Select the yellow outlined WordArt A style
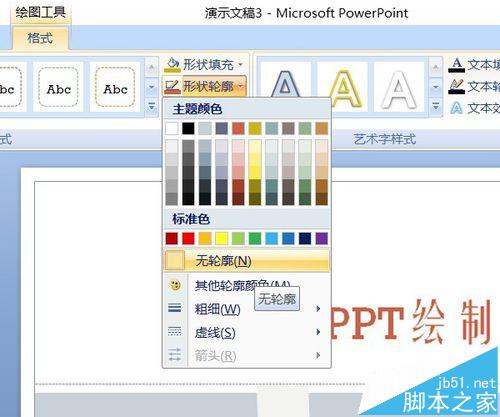This screenshot has height=417, width=500. coord(343,87)
